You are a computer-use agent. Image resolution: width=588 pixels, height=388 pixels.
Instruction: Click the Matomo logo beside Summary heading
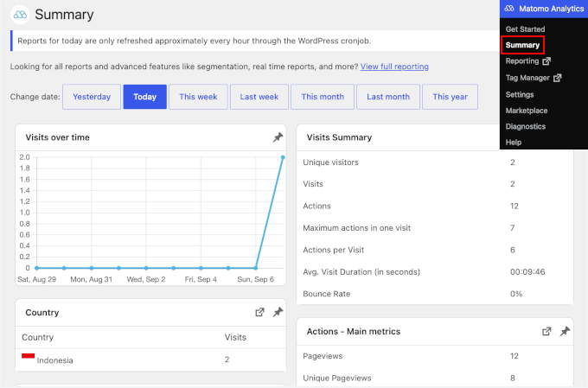(x=20, y=15)
